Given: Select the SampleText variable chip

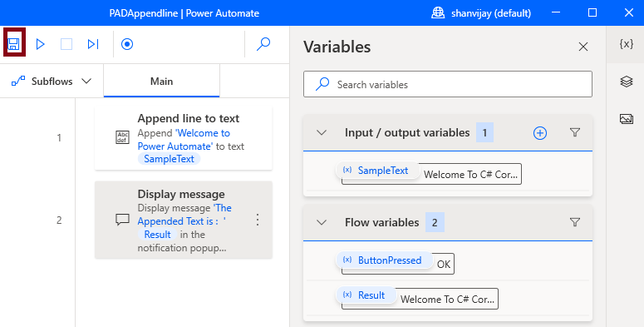Looking at the screenshot, I should coord(378,171).
